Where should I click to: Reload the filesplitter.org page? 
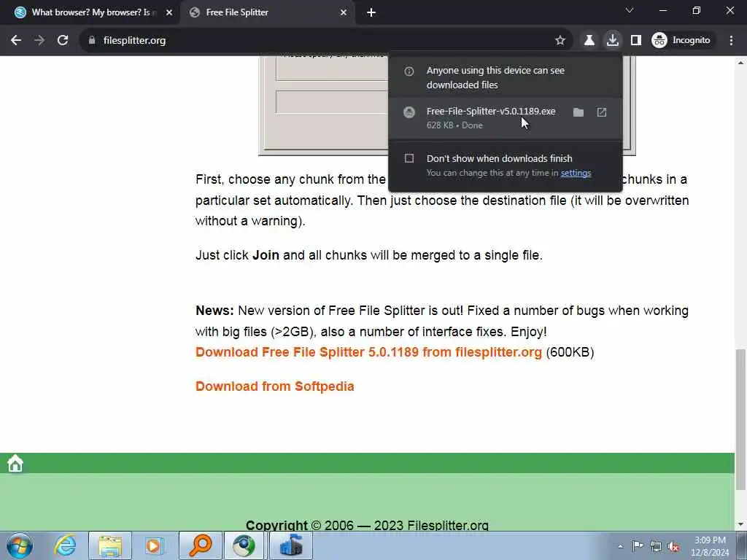click(x=63, y=41)
